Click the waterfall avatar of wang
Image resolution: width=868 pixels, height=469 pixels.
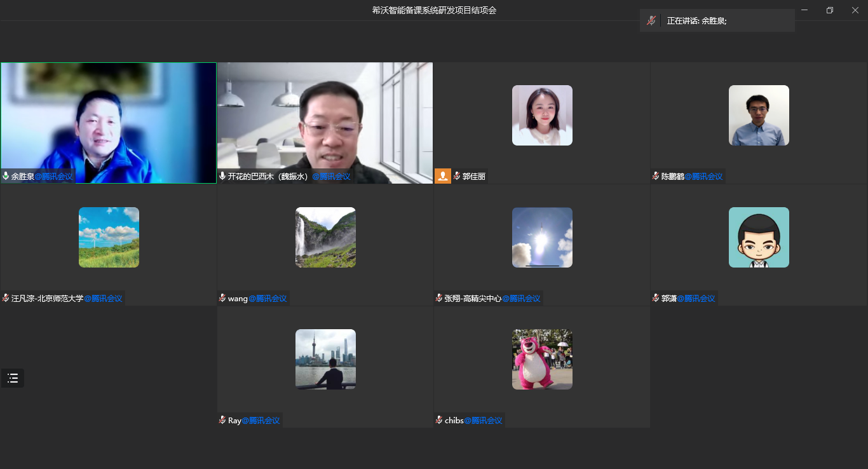[325, 237]
